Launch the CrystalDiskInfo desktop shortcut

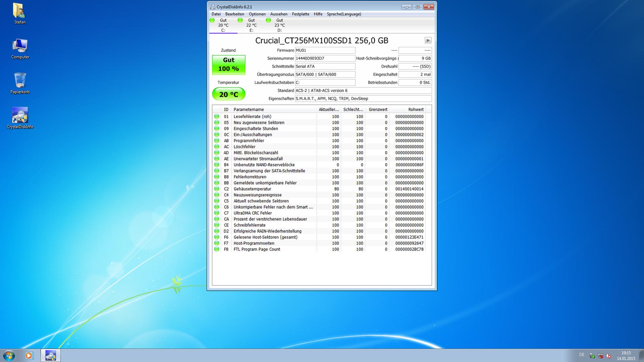pos(20,118)
